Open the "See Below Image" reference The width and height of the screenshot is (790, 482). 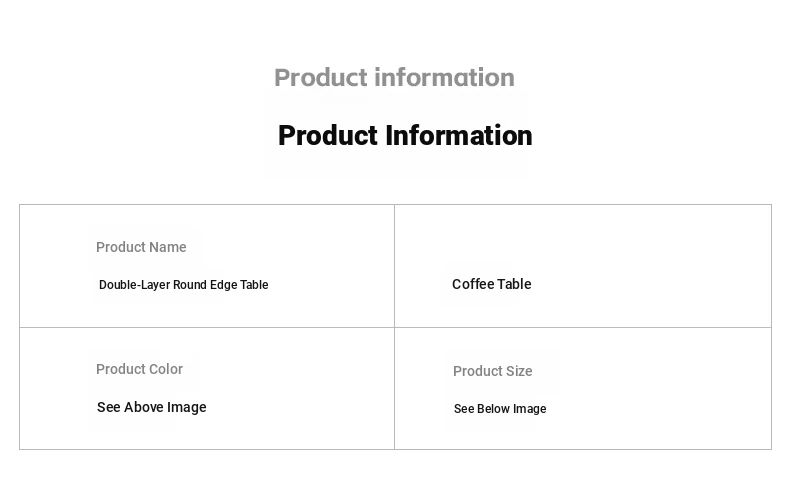click(499, 409)
